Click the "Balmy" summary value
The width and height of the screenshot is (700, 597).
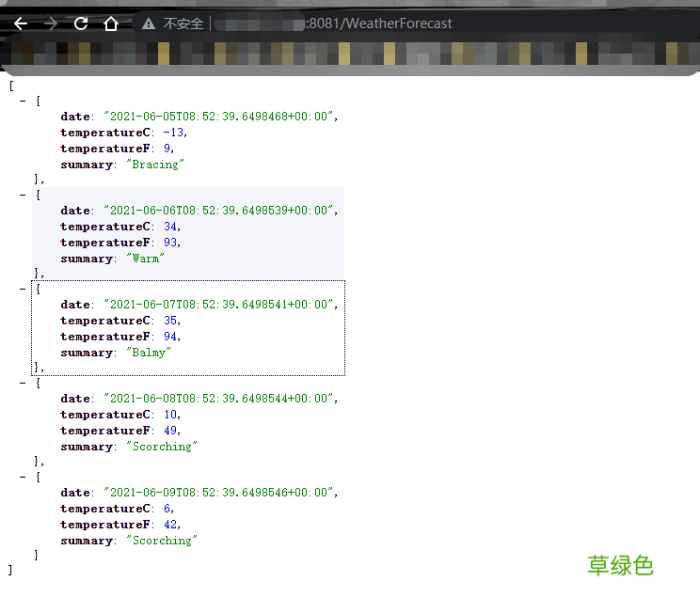tap(149, 353)
